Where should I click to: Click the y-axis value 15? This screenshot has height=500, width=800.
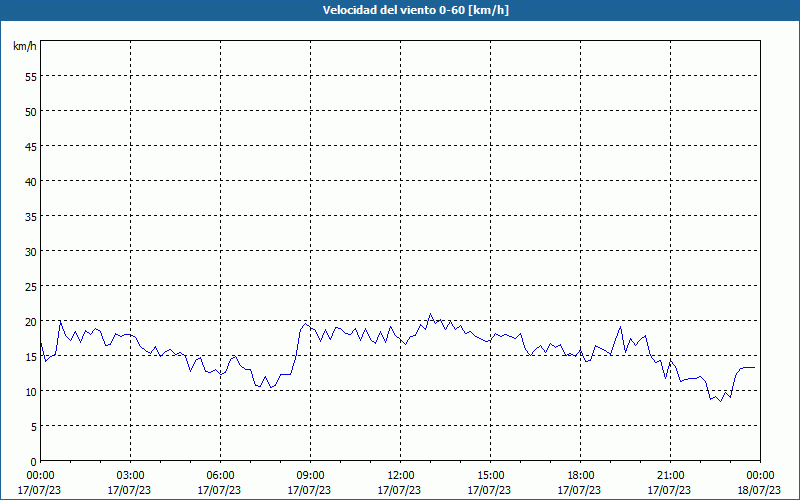(x=31, y=357)
